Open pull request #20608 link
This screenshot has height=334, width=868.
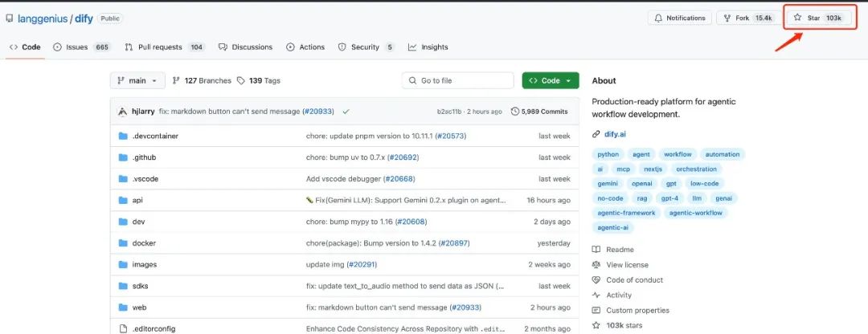pos(411,222)
